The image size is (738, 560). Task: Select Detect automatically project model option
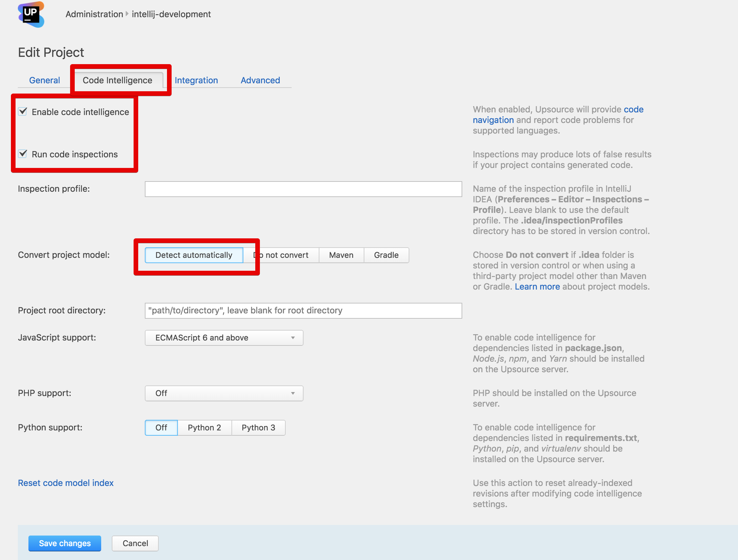tap(194, 255)
